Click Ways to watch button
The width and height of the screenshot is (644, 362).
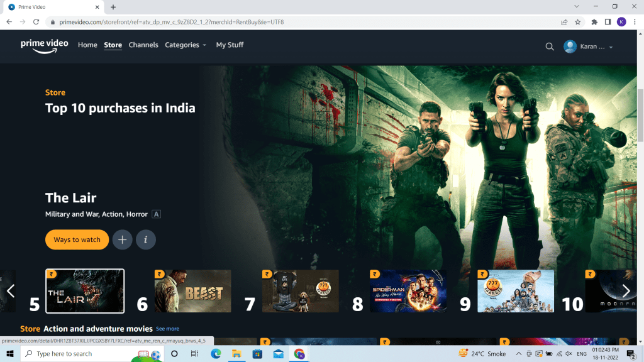pos(77,239)
